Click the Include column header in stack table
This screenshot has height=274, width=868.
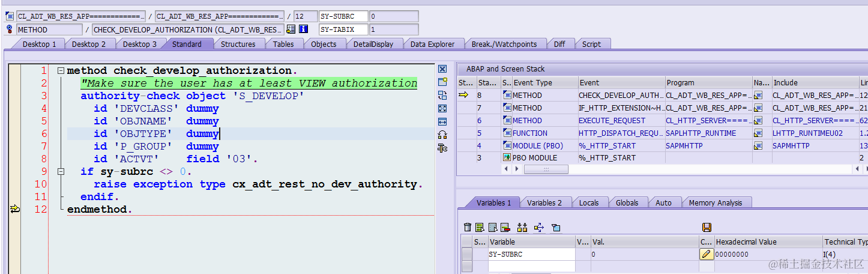pos(815,82)
